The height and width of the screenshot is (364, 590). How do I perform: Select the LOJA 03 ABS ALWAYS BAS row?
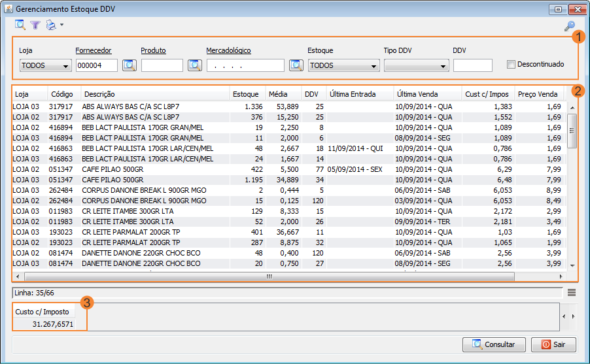pyautogui.click(x=288, y=107)
